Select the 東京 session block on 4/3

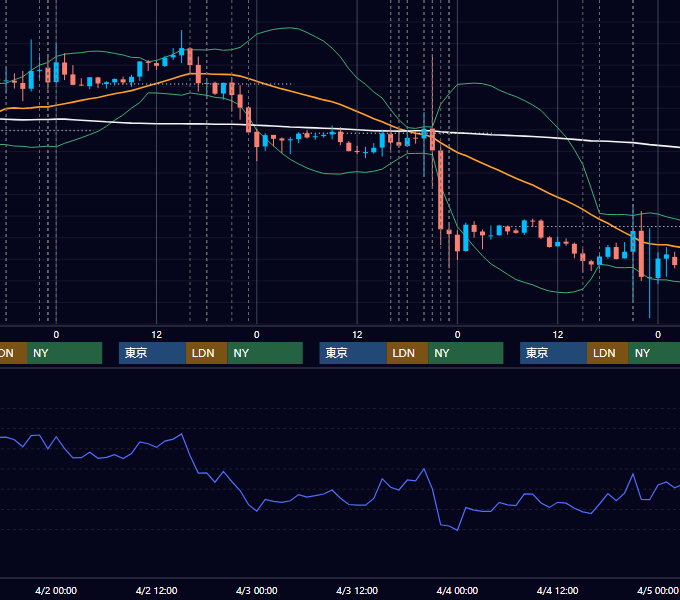tap(353, 353)
